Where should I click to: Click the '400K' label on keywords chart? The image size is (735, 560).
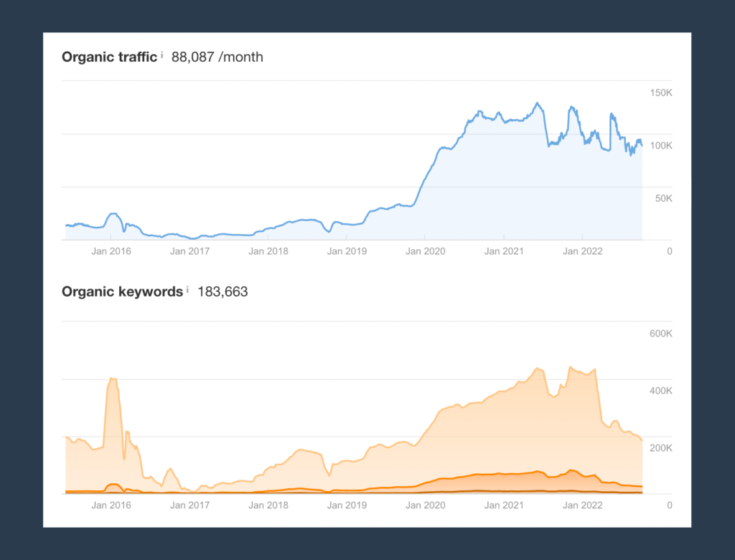661,391
